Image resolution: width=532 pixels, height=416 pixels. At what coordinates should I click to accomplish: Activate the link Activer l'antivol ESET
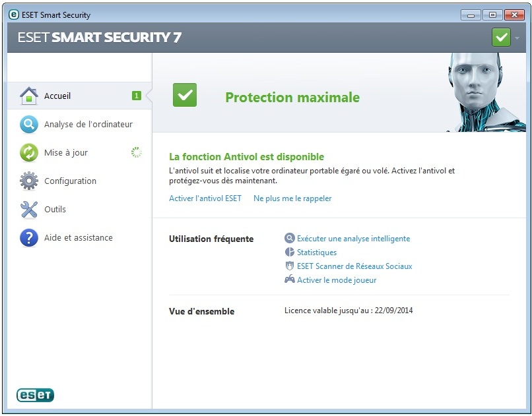point(205,198)
